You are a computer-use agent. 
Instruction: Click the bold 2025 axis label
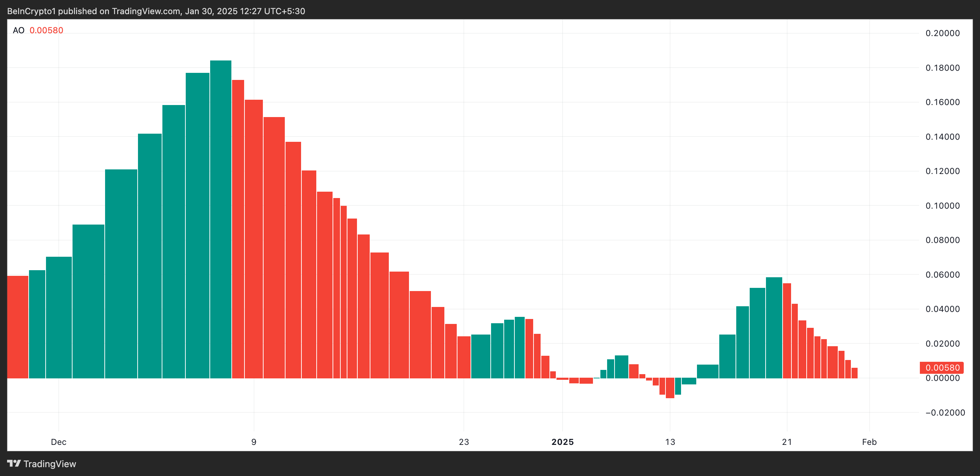coord(562,442)
